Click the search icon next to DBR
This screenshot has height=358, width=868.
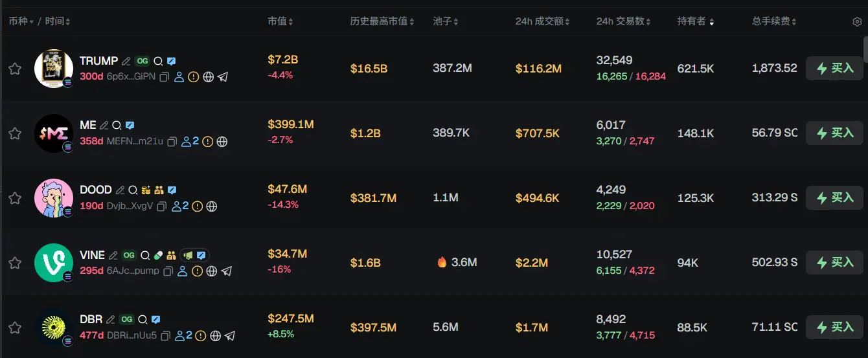tap(143, 320)
